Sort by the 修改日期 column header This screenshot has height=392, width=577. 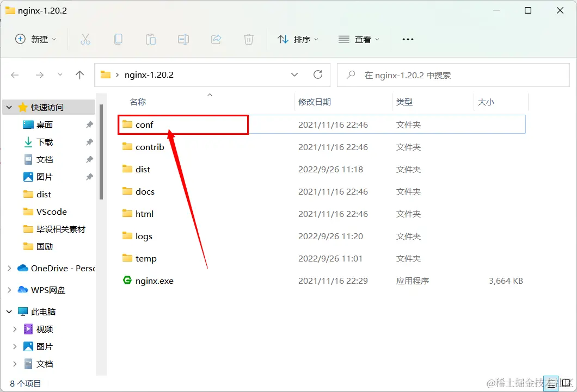(315, 102)
